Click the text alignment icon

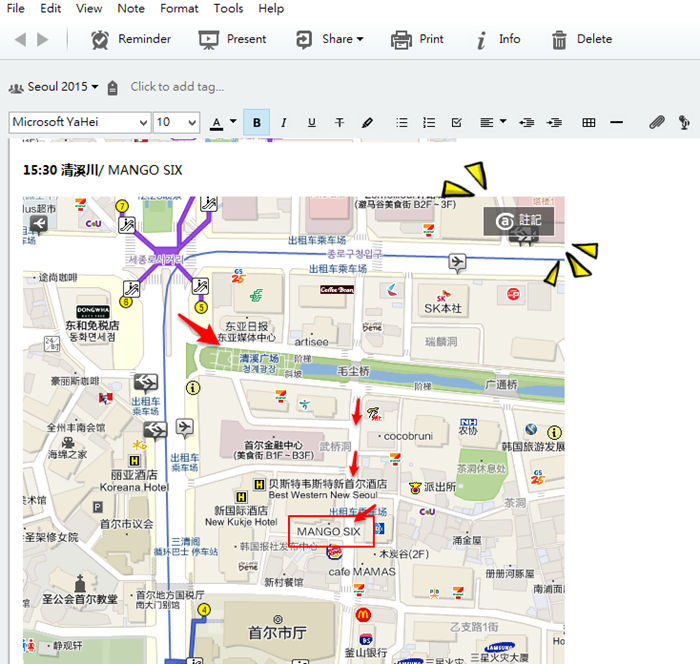coord(487,122)
